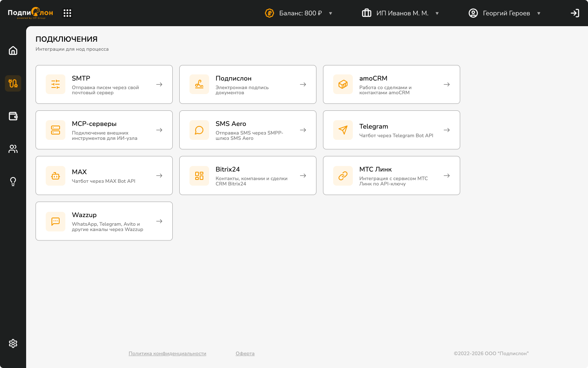
Task: Open MAX via its arrow
Action: pyautogui.click(x=159, y=176)
